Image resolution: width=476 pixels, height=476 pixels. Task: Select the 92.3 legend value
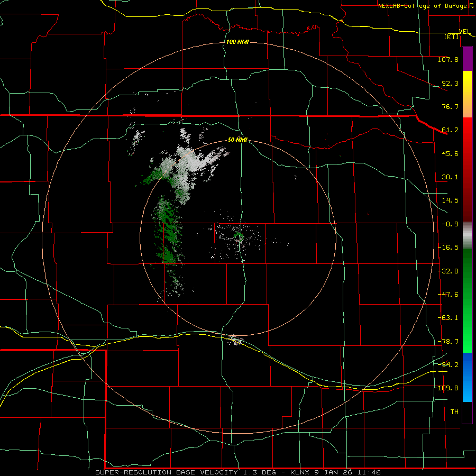(x=450, y=83)
